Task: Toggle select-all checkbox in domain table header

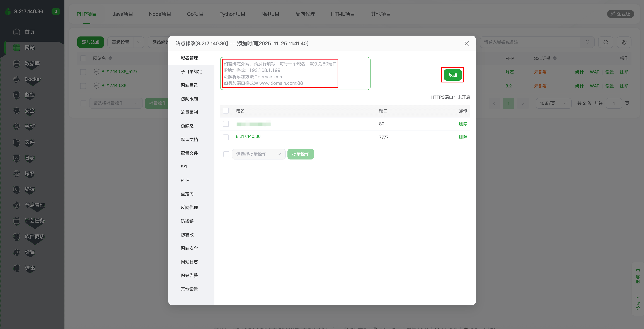Action: click(x=226, y=111)
